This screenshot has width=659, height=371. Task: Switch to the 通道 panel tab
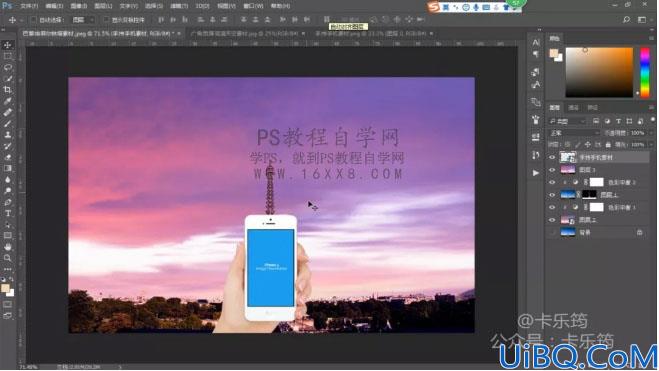tap(573, 108)
